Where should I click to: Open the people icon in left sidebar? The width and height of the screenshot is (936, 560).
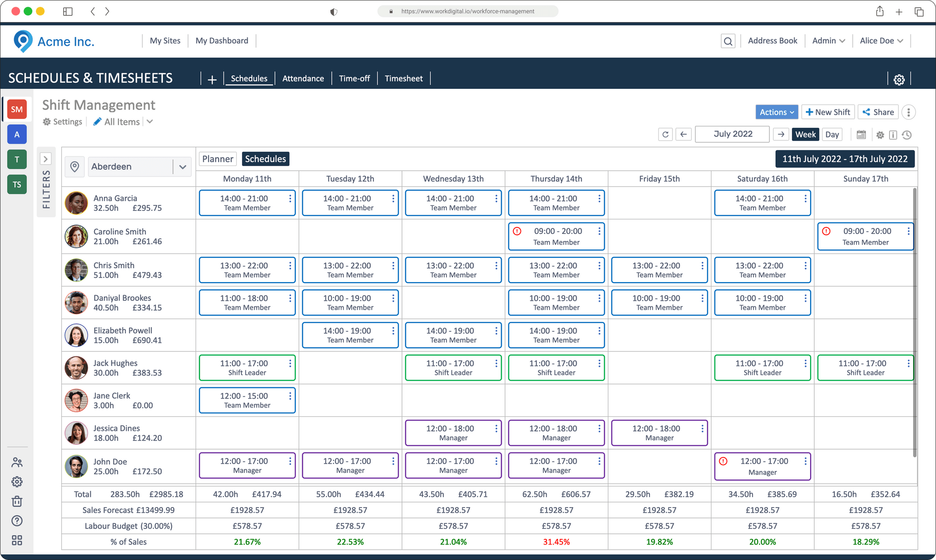[17, 462]
